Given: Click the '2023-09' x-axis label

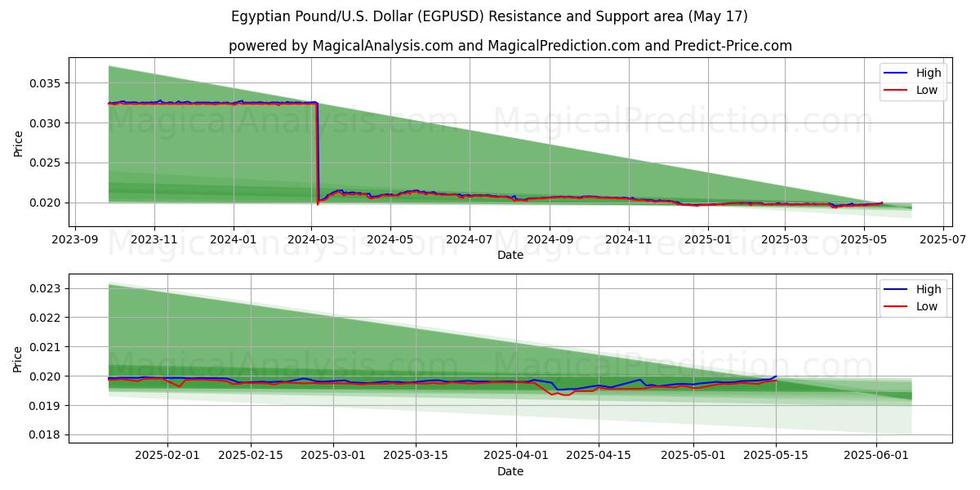Looking at the screenshot, I should pyautogui.click(x=76, y=240).
